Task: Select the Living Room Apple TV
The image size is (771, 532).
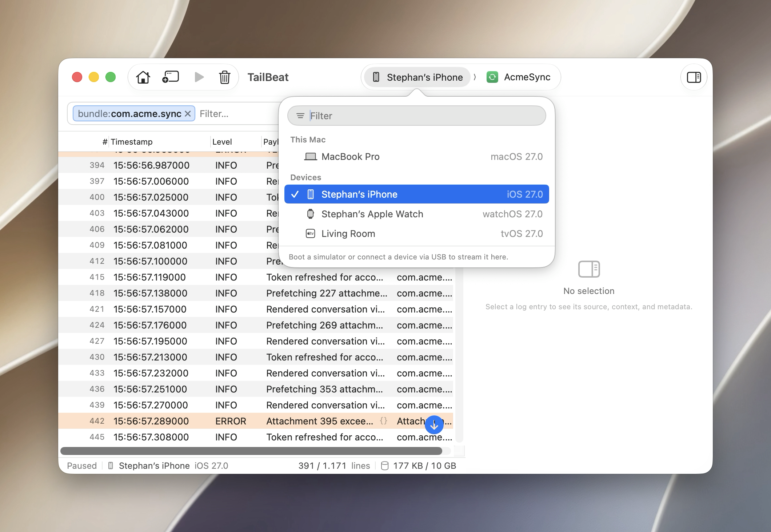Action: (x=417, y=234)
